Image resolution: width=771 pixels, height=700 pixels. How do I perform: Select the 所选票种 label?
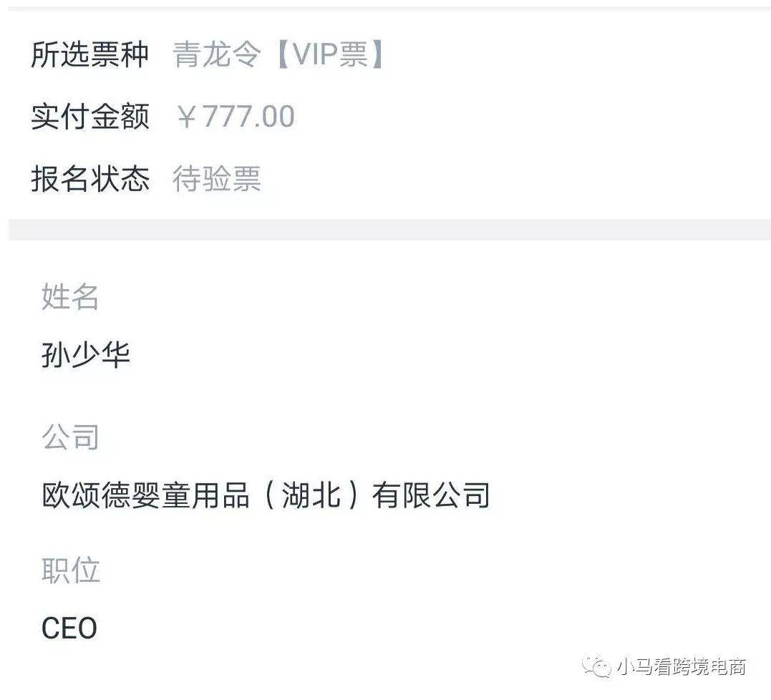point(89,54)
